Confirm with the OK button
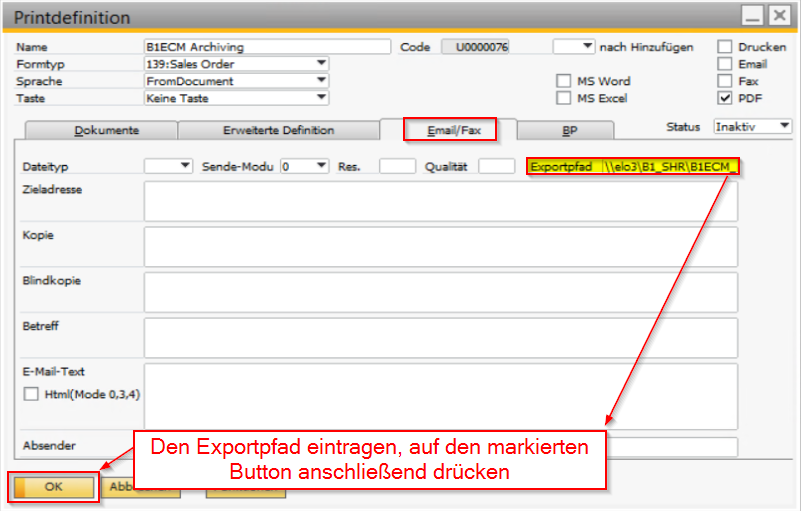Screen dimensions: 801x511 point(54,486)
